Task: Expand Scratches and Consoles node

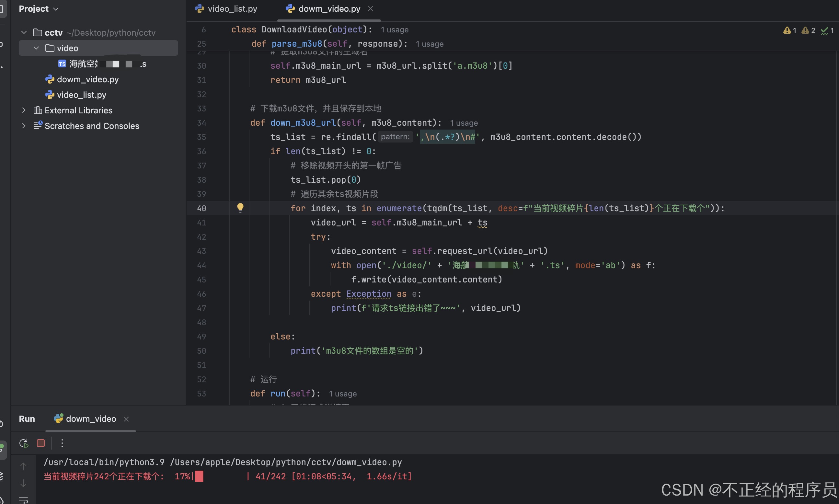Action: pyautogui.click(x=24, y=126)
